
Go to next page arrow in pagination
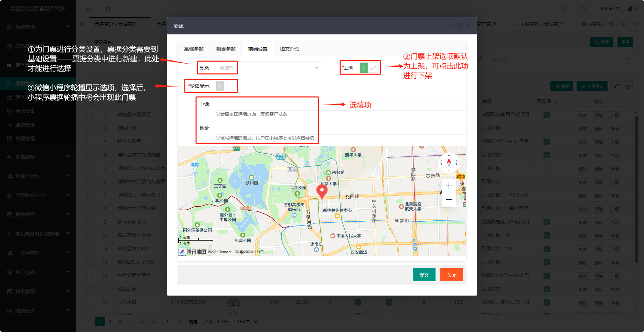tap(142, 322)
